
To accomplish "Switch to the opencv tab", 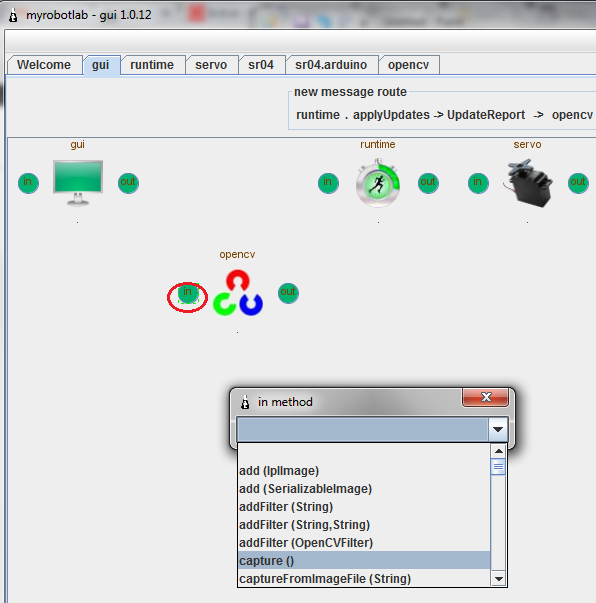I will coord(409,65).
